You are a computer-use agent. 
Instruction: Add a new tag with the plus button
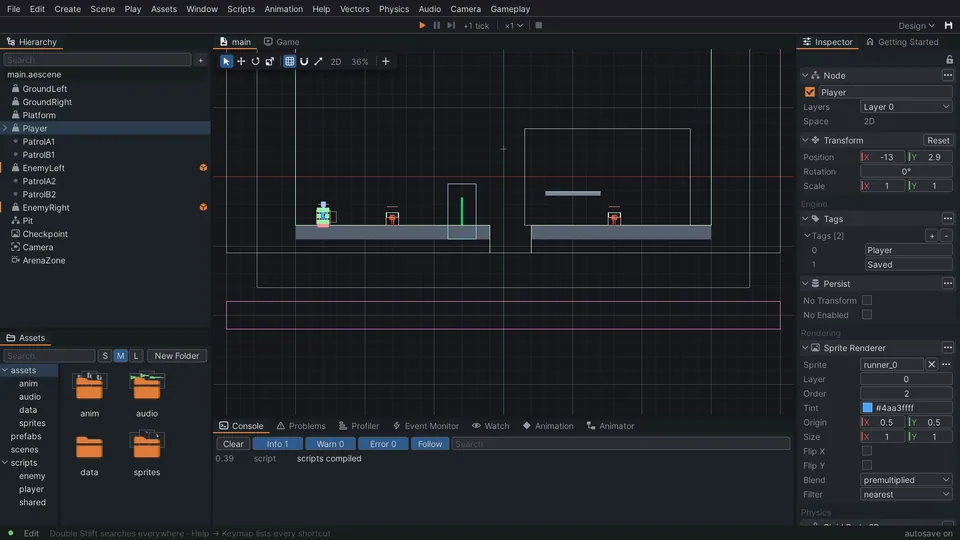(932, 236)
